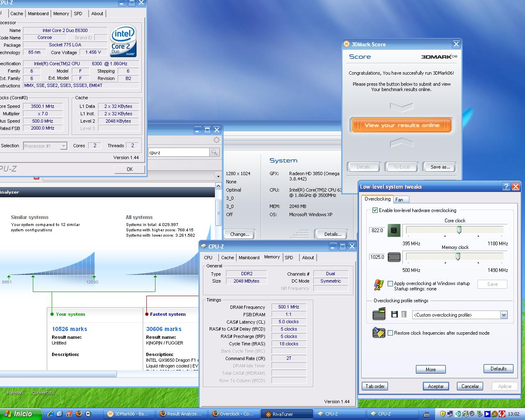This screenshot has height=420, width=525.
Task: Click Cancelar button
Action: pyautogui.click(x=470, y=386)
